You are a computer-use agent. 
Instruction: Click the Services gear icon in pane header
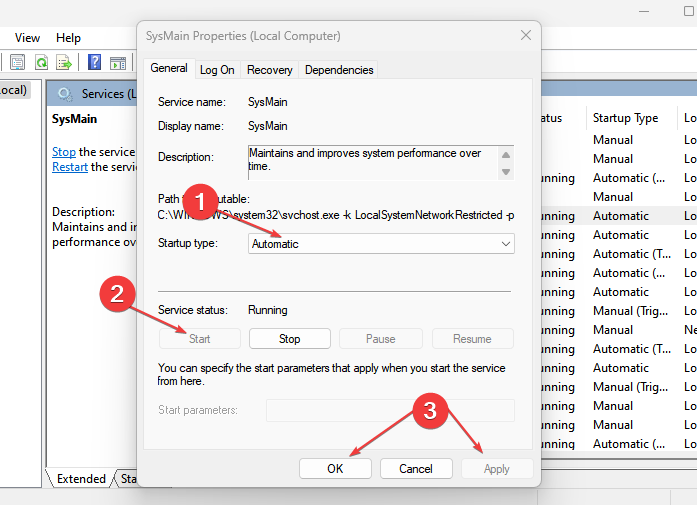65,94
